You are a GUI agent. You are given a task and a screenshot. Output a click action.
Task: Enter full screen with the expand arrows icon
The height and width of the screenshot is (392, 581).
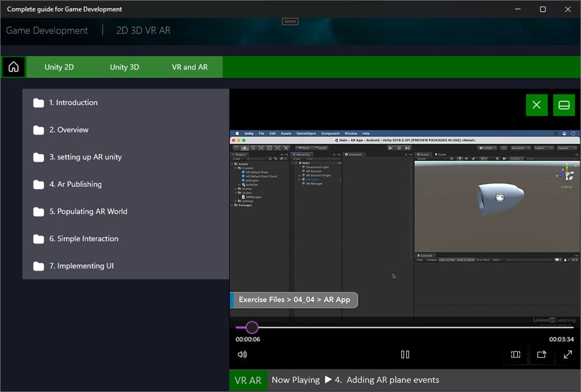point(568,355)
